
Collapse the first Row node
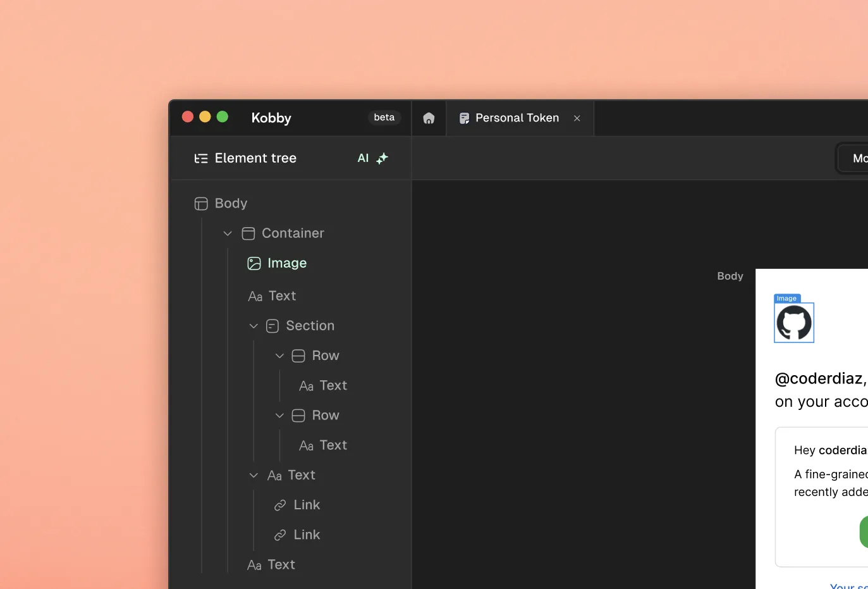click(x=279, y=356)
